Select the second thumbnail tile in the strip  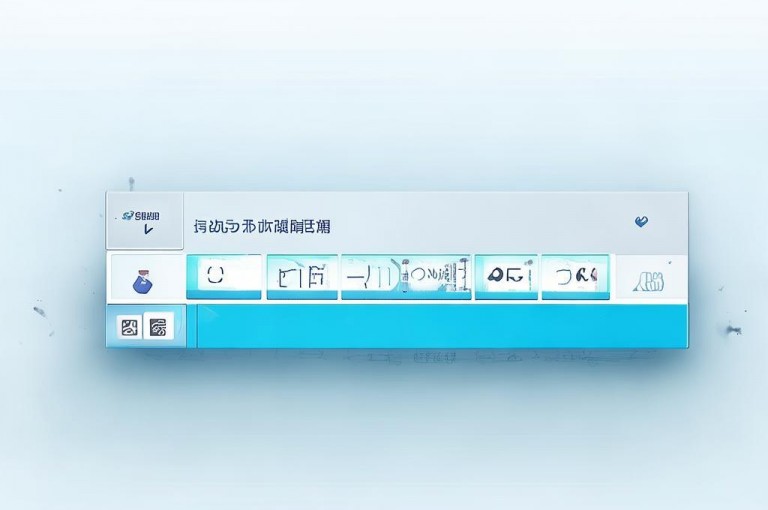pos(302,277)
